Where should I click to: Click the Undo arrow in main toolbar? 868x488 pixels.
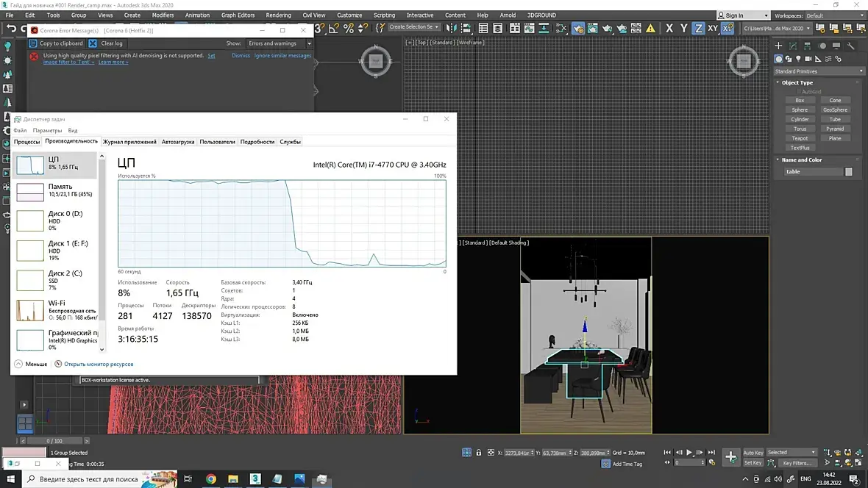(12, 29)
